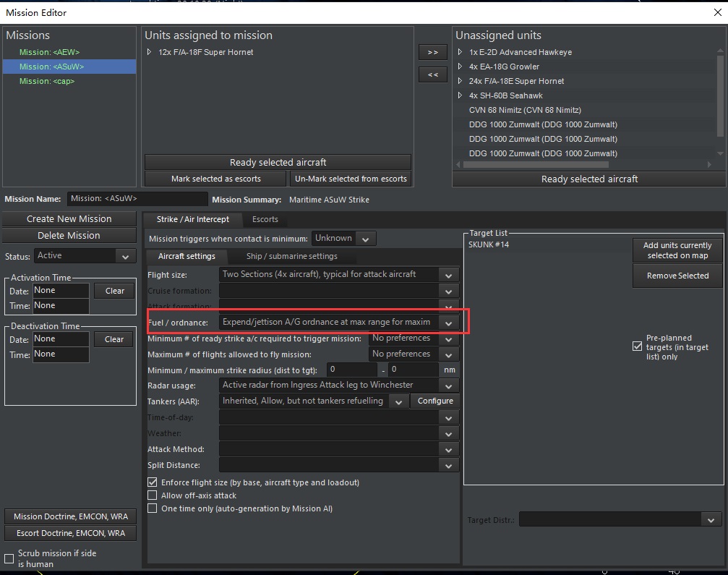Open minimum ready strike a/c dropdown
The image size is (728, 575).
click(x=414, y=338)
